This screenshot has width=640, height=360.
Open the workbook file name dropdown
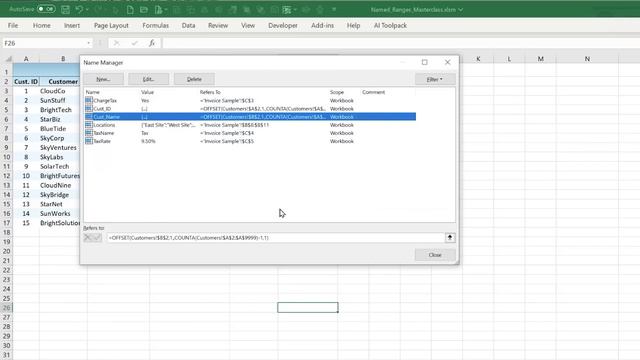[460, 9]
